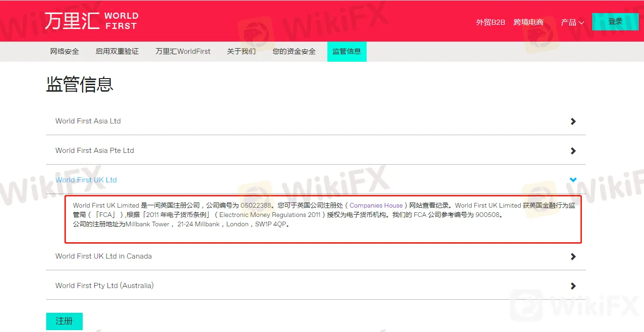The height and width of the screenshot is (332, 644).
Task: Collapse the section using the blue down chevron
Action: pyautogui.click(x=573, y=180)
